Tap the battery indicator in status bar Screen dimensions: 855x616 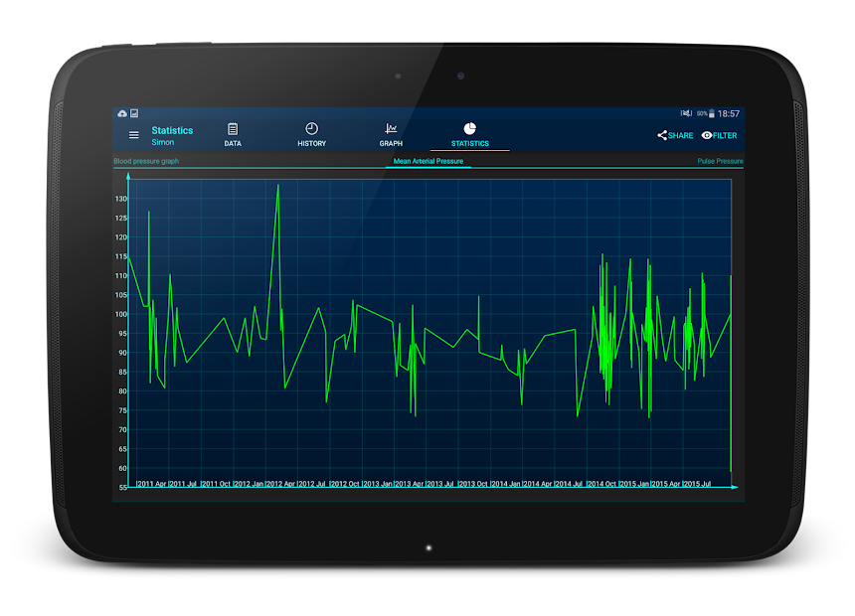click(712, 113)
